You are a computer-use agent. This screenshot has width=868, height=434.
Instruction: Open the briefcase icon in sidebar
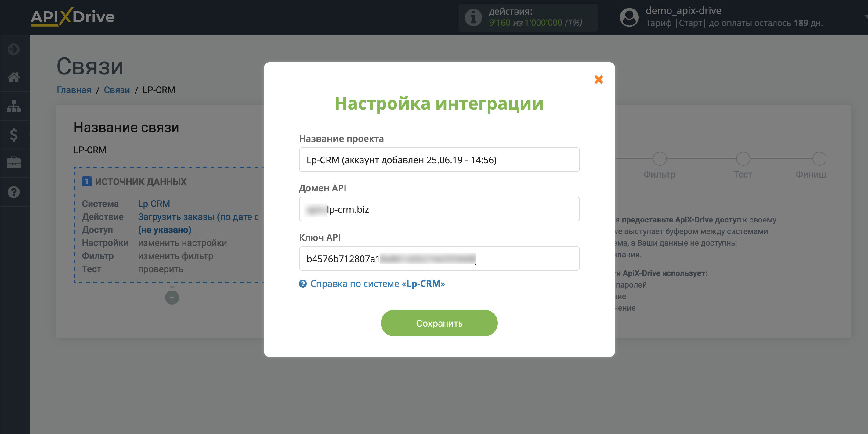[14, 163]
